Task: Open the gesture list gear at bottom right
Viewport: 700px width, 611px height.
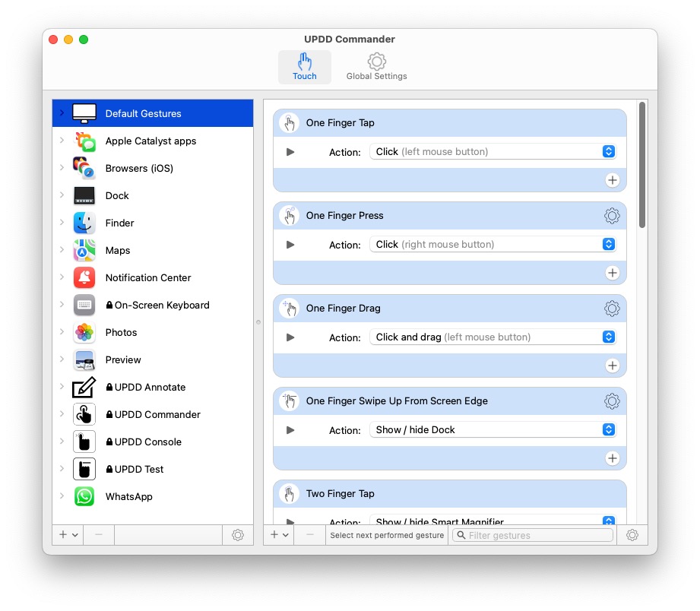Action: click(632, 535)
